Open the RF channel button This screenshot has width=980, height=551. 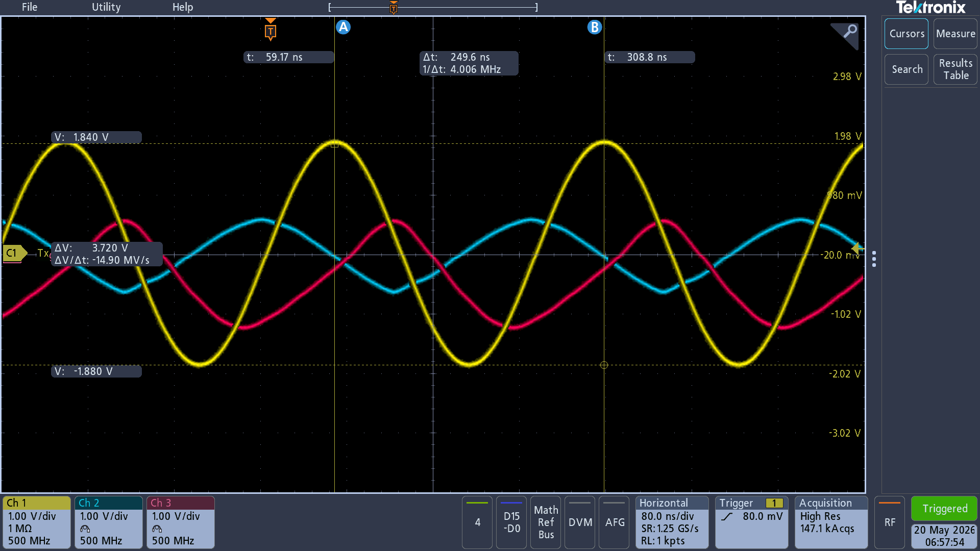coord(890,522)
